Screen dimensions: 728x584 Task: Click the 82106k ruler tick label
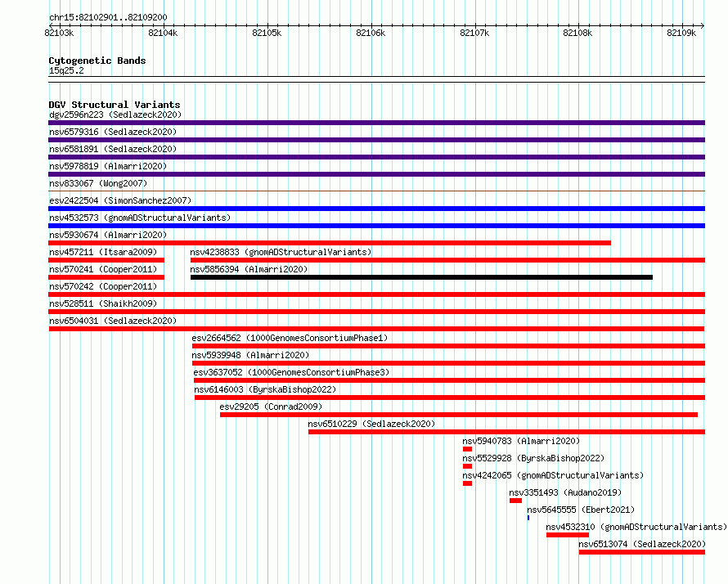click(371, 33)
